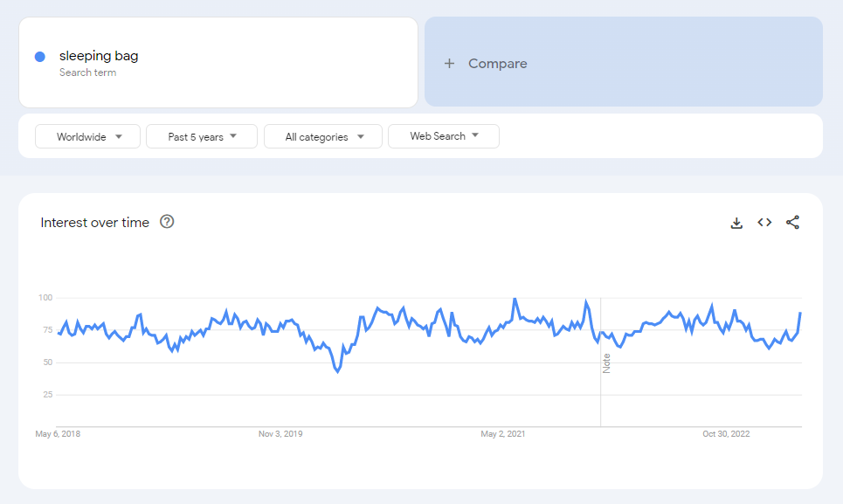Screen dimensions: 843x504
Task: Open the dropdown arrow on Web Search filter
Action: point(474,135)
